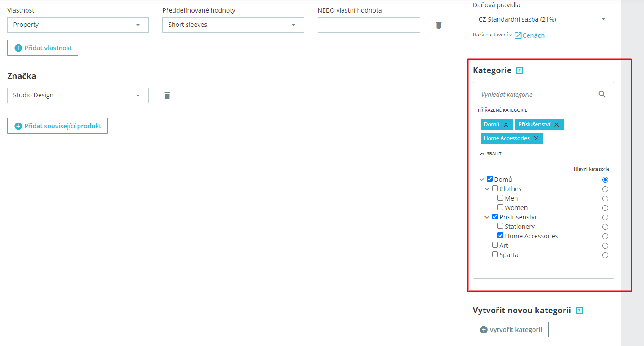
Task: Click the search magnifier in the category search field
Action: click(x=602, y=94)
